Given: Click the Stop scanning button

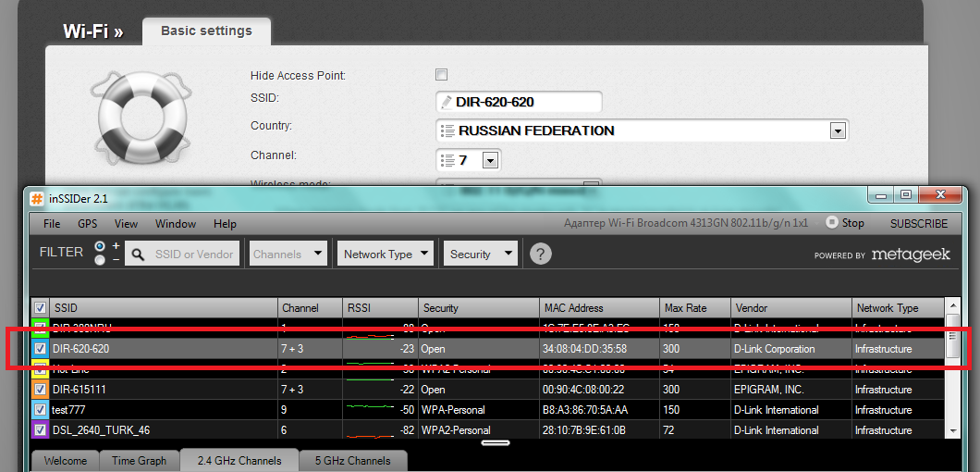Looking at the screenshot, I should (x=844, y=223).
